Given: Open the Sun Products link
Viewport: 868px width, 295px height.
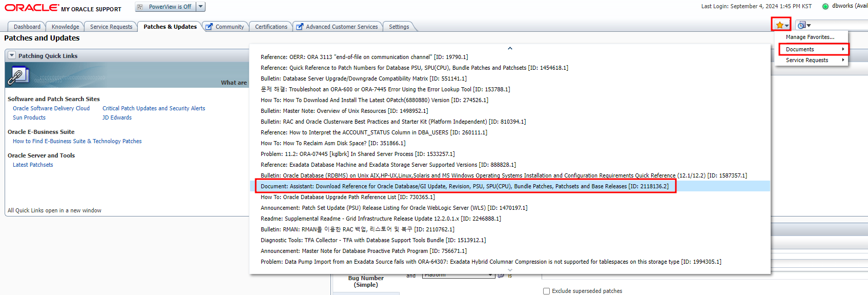Looking at the screenshot, I should (29, 117).
